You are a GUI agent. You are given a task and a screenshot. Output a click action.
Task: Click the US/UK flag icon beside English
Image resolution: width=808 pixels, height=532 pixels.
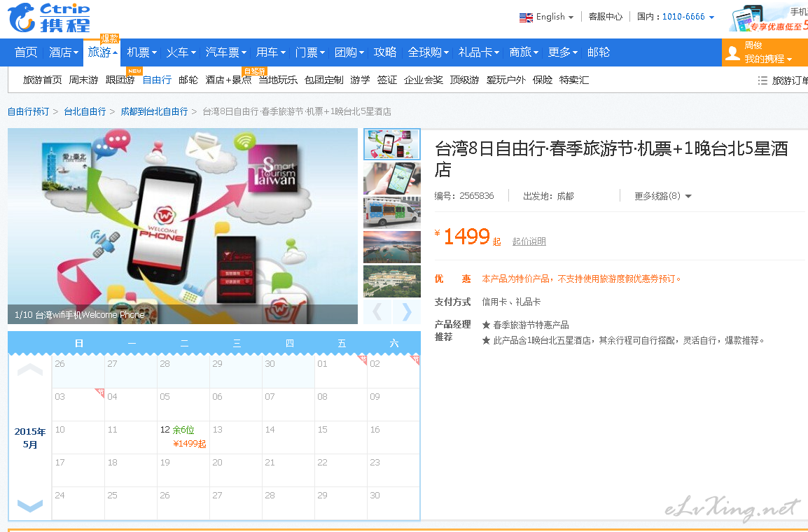[x=526, y=17]
